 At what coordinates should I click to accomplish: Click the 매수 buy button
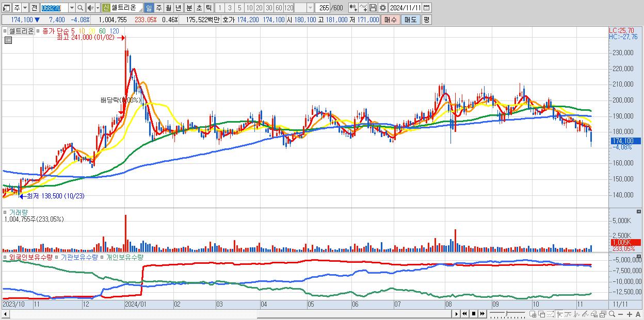(x=391, y=20)
